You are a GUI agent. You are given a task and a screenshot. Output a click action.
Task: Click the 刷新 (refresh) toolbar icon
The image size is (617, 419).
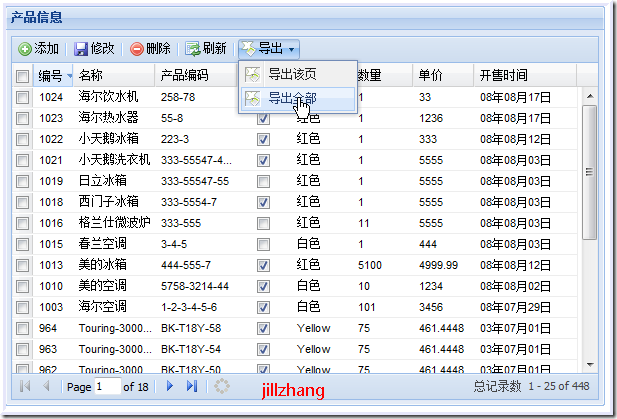pos(192,49)
